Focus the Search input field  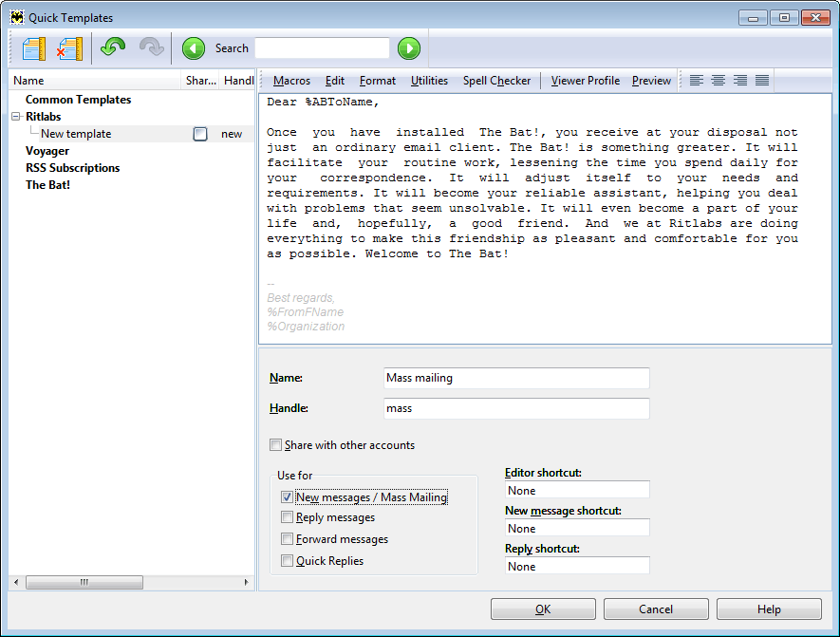pos(322,48)
